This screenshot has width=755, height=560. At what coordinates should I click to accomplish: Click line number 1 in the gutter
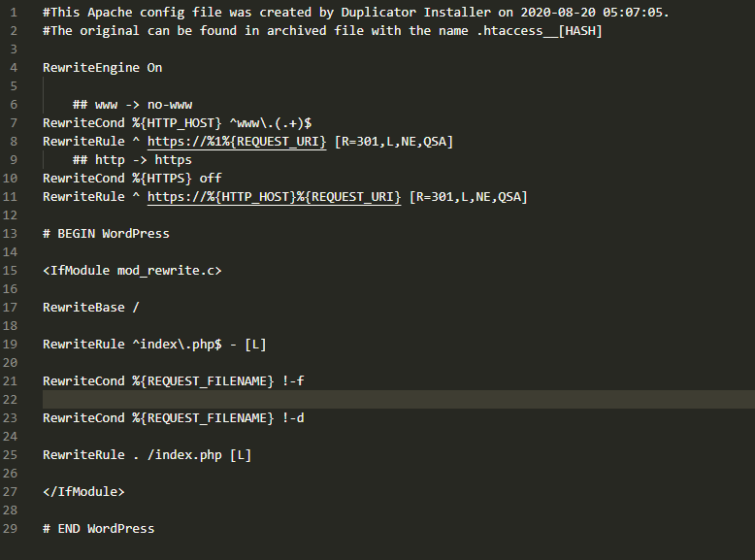point(14,13)
